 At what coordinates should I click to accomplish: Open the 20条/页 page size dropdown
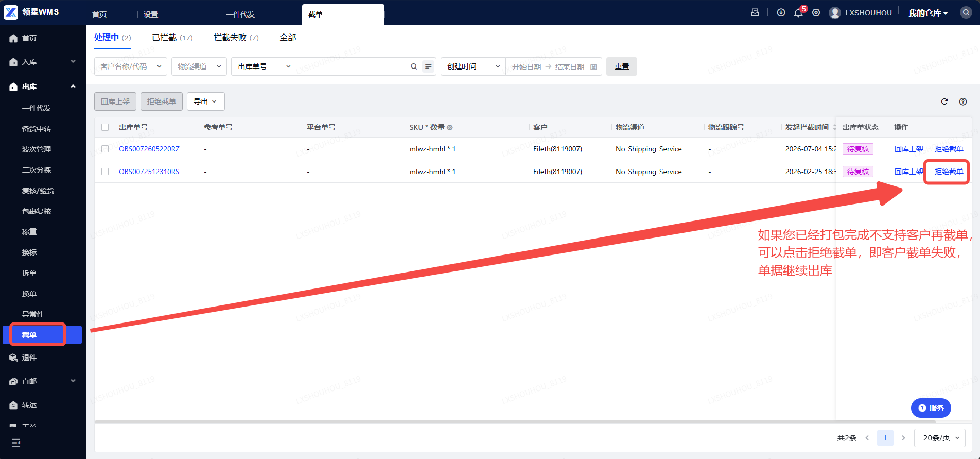[x=940, y=438]
